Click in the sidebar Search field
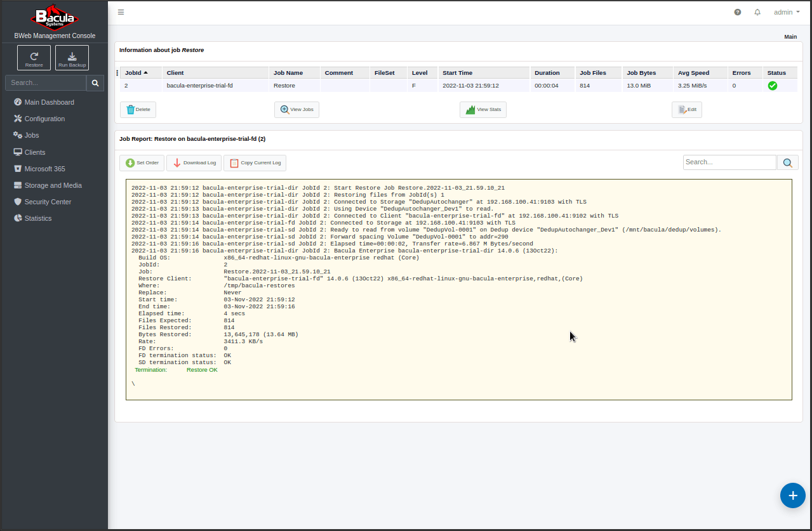The width and height of the screenshot is (812, 531). click(x=46, y=82)
